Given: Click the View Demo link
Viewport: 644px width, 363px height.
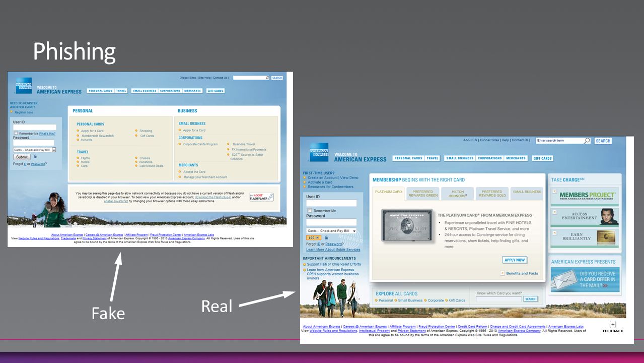Looking at the screenshot, I should 349,178.
